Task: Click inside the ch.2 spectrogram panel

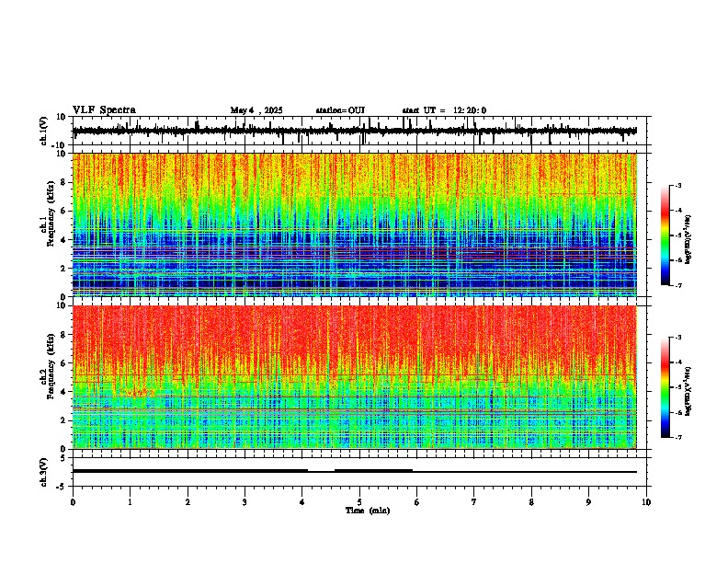Action: [354, 377]
